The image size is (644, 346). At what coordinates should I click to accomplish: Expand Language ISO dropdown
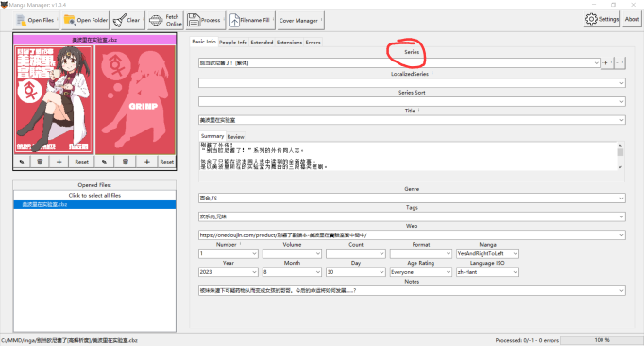tap(515, 272)
